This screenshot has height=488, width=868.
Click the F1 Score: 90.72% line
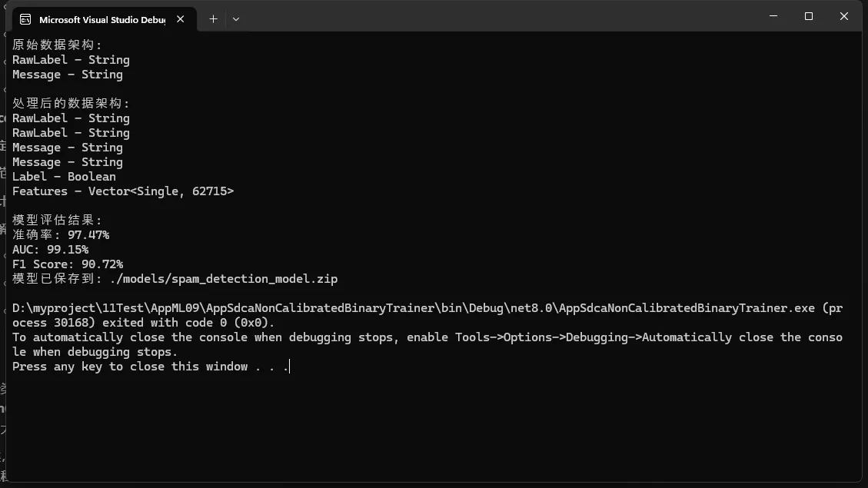click(68, 264)
